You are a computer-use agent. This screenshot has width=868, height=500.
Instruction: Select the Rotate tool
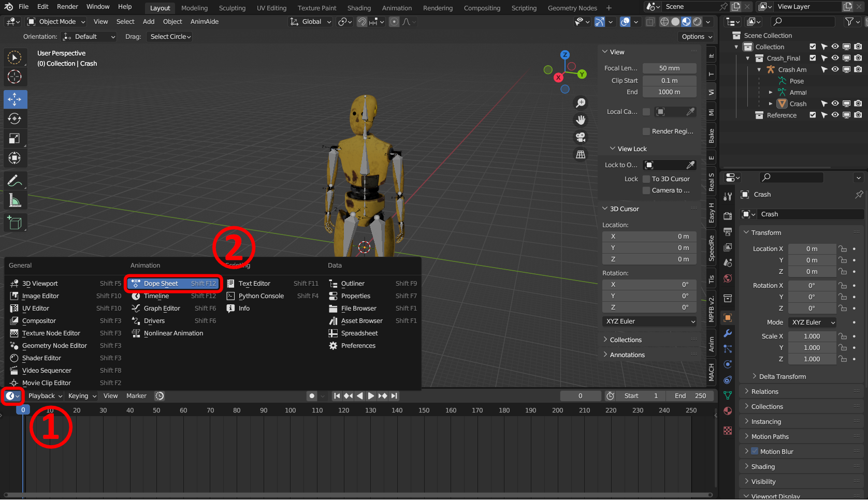[x=15, y=119]
